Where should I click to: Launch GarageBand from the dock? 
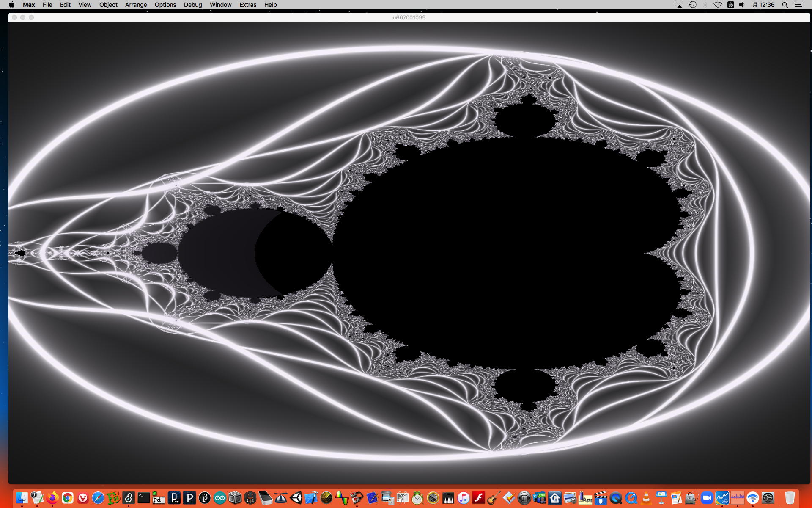click(494, 498)
